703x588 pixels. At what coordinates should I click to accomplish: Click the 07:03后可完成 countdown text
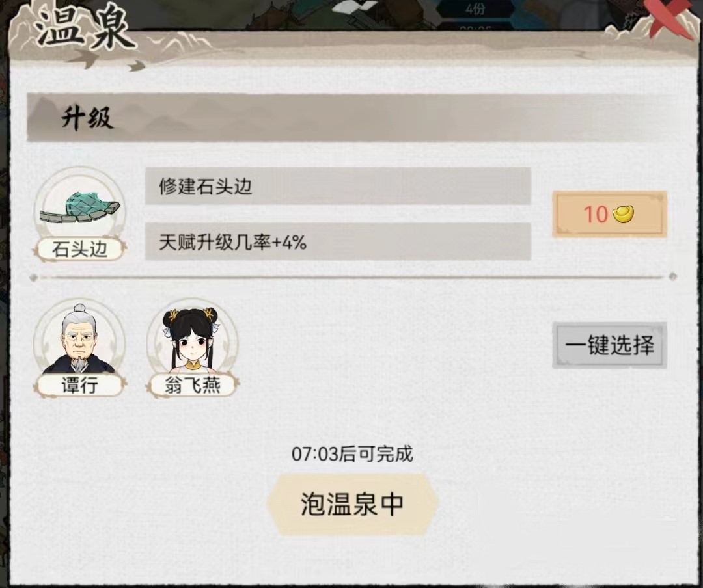(352, 454)
